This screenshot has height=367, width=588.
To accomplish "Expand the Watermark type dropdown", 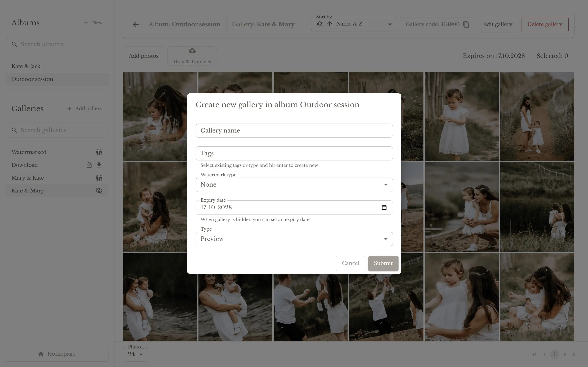I will click(294, 185).
